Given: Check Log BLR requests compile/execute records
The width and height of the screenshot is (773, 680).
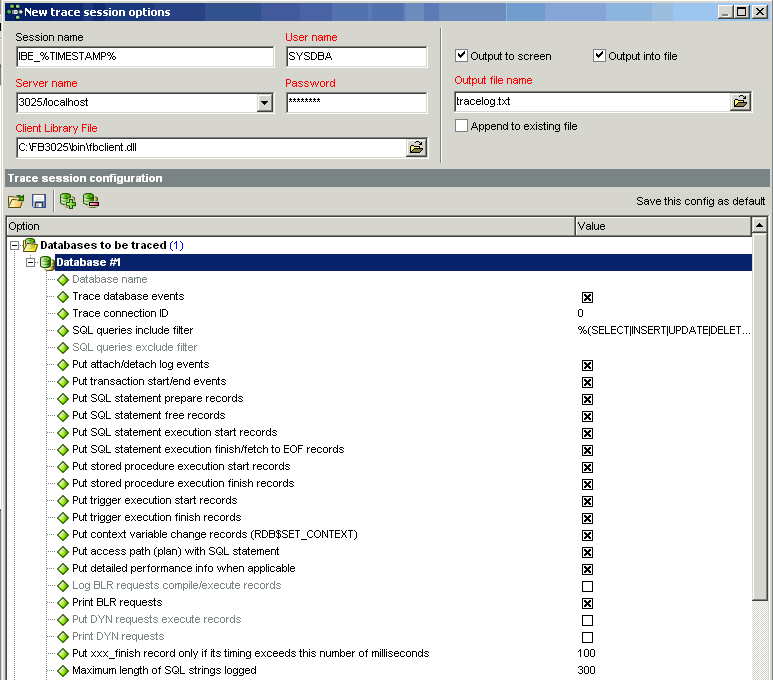Looking at the screenshot, I should 587,586.
